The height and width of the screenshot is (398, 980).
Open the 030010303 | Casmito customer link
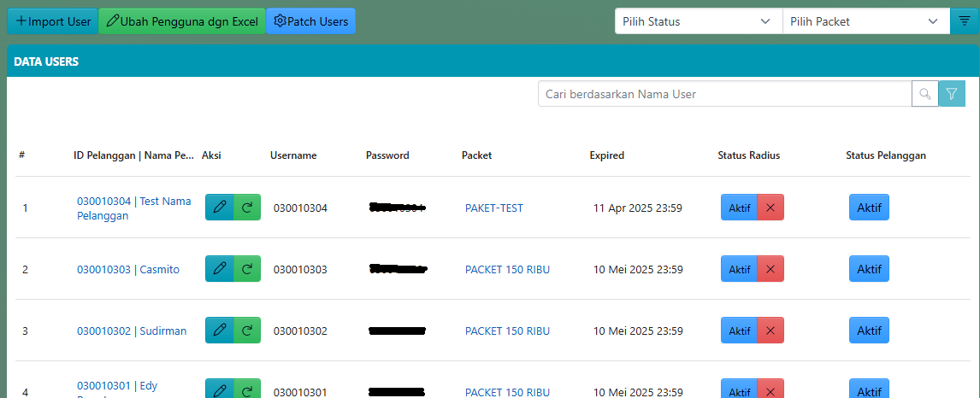click(128, 269)
